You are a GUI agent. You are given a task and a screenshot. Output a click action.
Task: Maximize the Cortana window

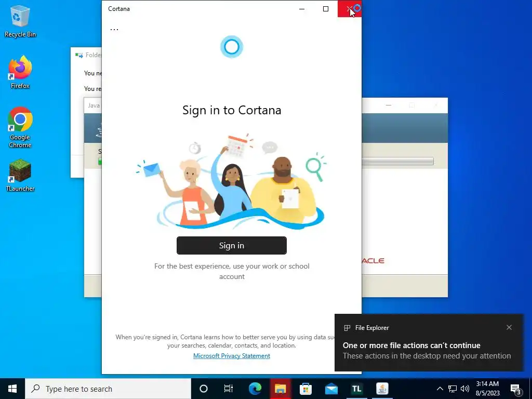pyautogui.click(x=326, y=9)
